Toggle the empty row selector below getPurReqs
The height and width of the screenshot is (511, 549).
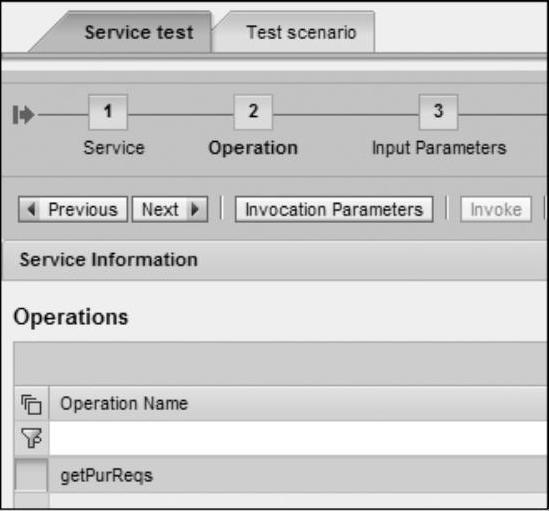pos(32,501)
